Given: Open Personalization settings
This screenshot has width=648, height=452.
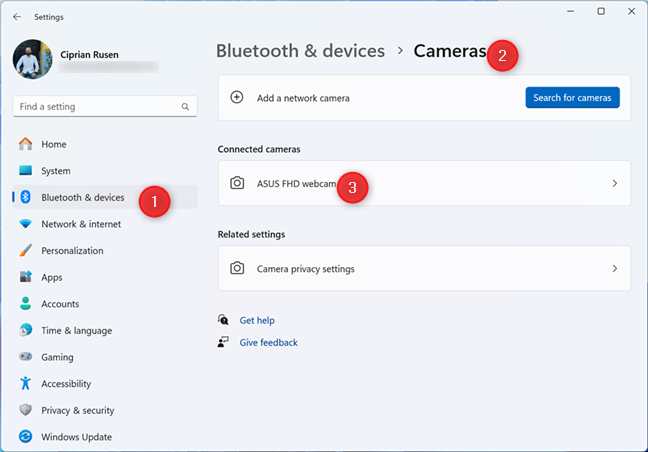Looking at the screenshot, I should click(105, 250).
